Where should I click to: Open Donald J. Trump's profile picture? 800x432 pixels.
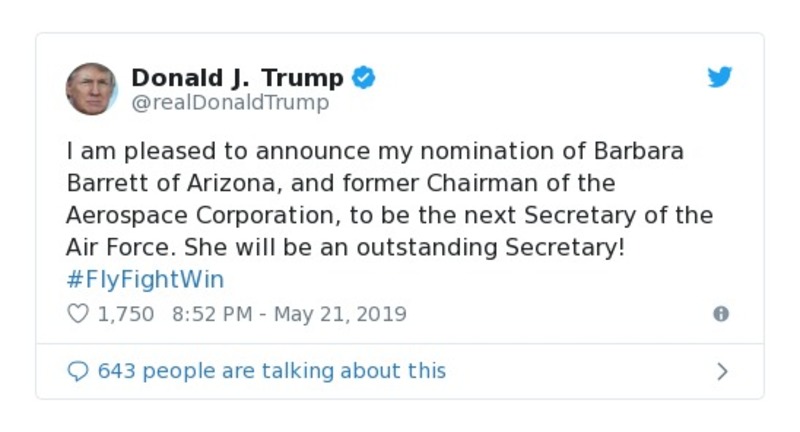(92, 88)
